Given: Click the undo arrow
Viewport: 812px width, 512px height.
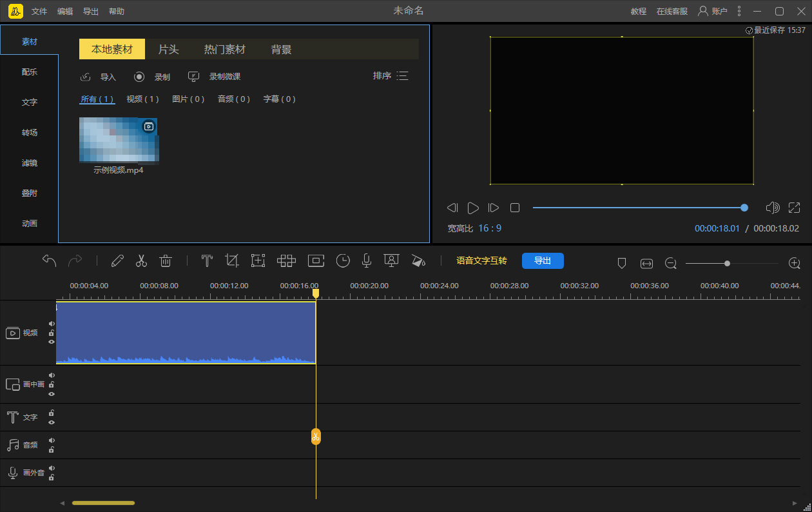Looking at the screenshot, I should tap(50, 261).
